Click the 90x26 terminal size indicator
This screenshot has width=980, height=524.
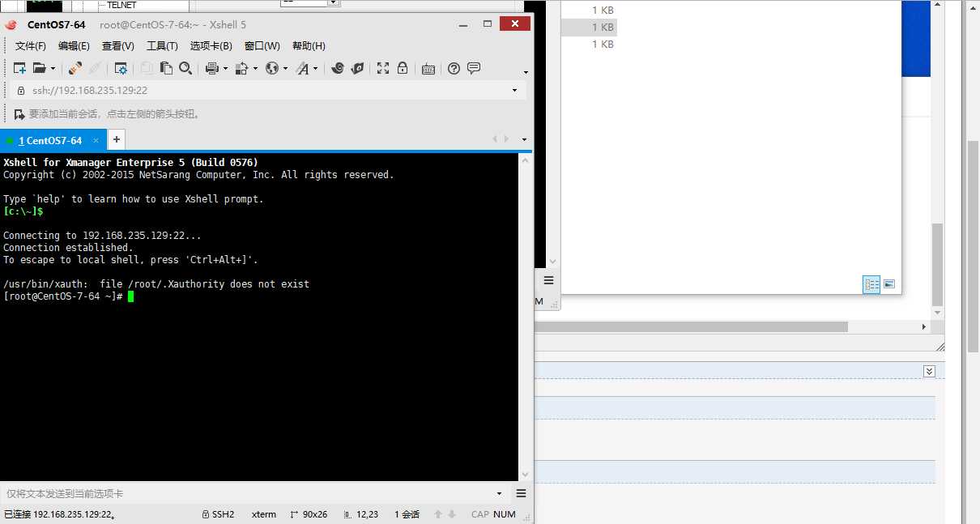tap(309, 514)
